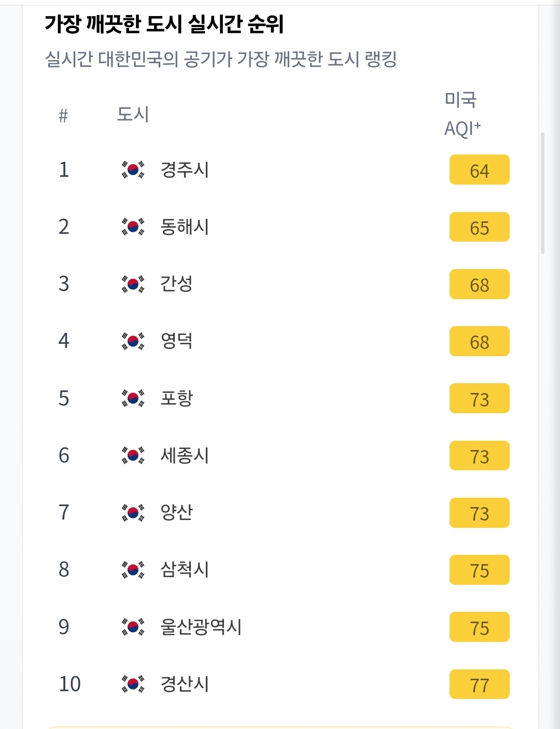Click the flag icon beside 포항
560x729 pixels.
coord(133,398)
